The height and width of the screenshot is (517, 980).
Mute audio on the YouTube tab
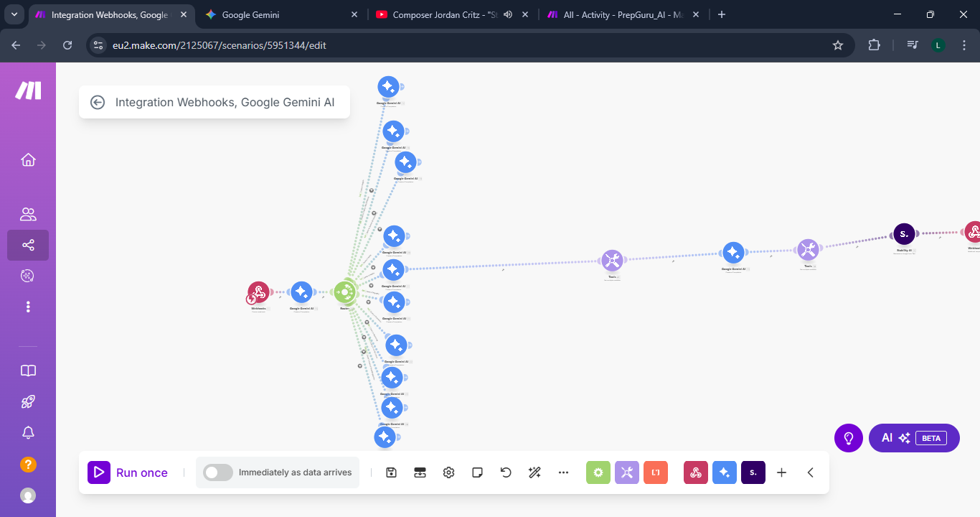[x=508, y=14]
